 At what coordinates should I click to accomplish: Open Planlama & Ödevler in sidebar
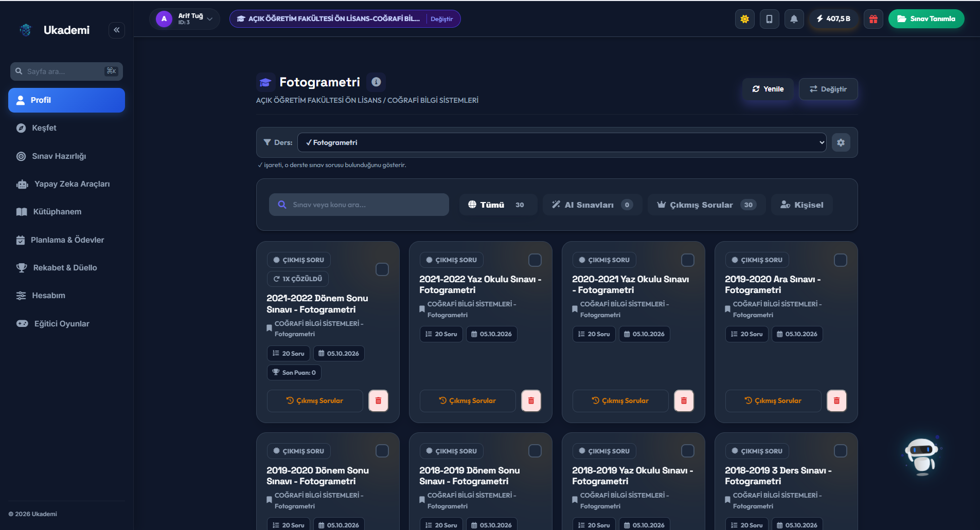click(x=66, y=240)
